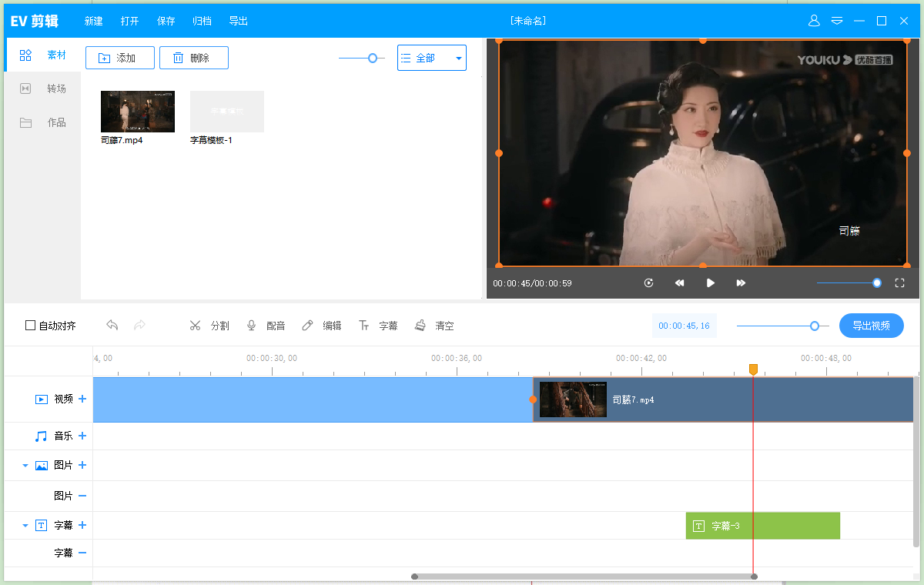Click the 导出视频 button
This screenshot has width=924, height=585.
(872, 326)
